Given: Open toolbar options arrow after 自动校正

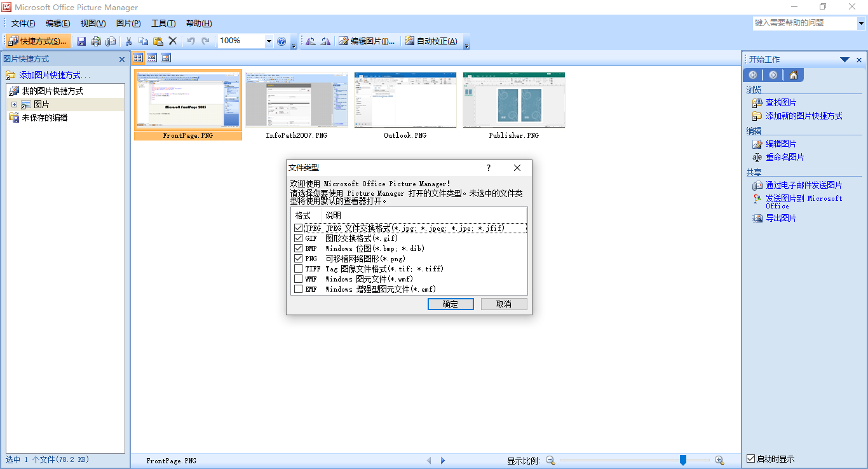Looking at the screenshot, I should click(x=466, y=44).
